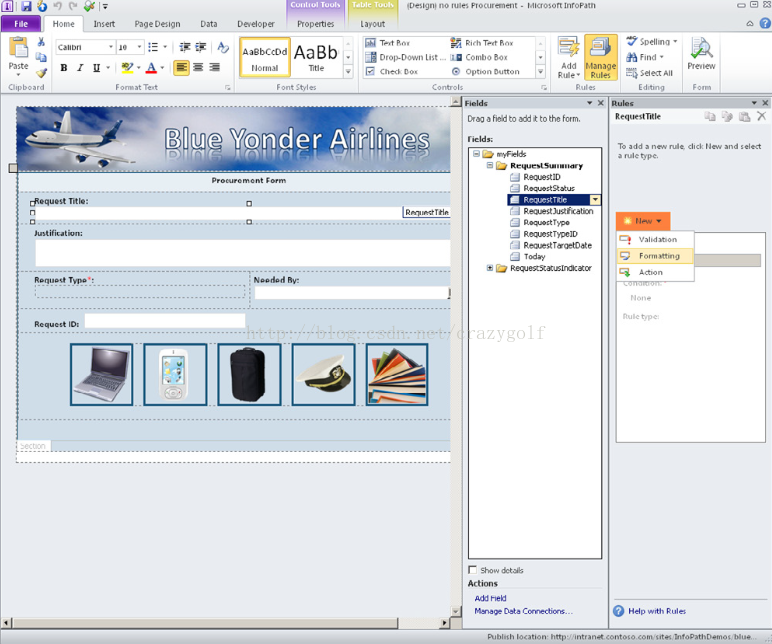Apply right text alignment
772x644 pixels.
pyautogui.click(x=214, y=67)
